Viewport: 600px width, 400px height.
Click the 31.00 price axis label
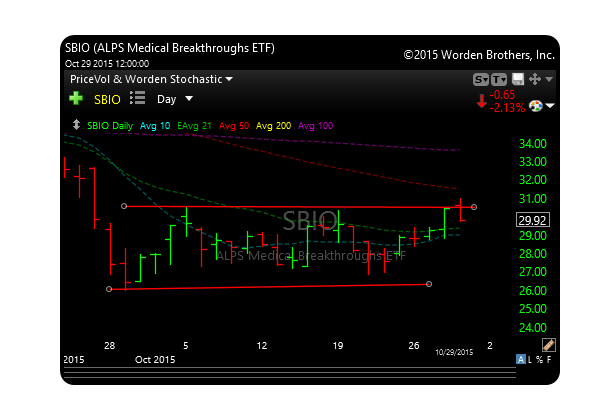click(533, 199)
